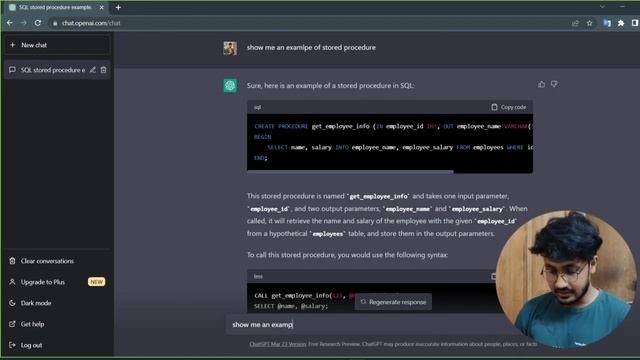
Task: Copy code from the sql block
Action: (x=509, y=107)
